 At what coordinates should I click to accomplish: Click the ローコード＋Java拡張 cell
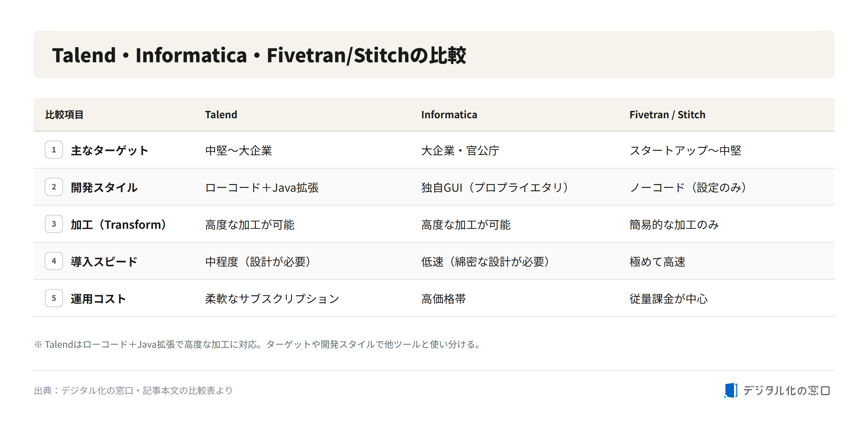tap(262, 188)
